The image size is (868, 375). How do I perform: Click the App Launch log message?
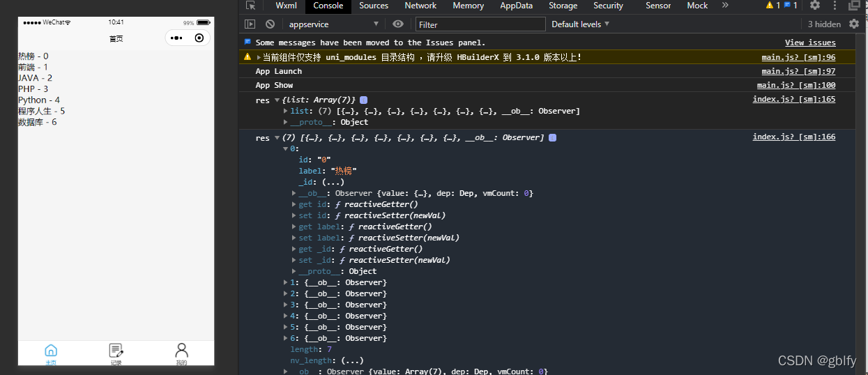click(279, 71)
